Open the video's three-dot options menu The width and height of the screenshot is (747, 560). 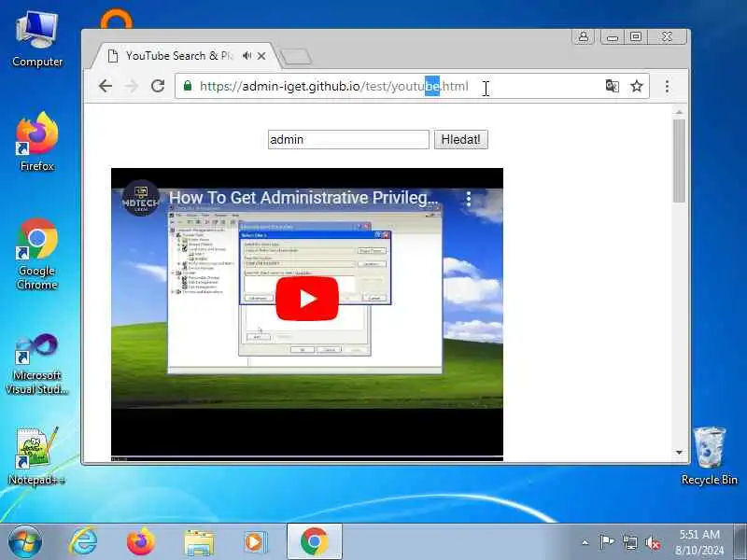pyautogui.click(x=469, y=199)
